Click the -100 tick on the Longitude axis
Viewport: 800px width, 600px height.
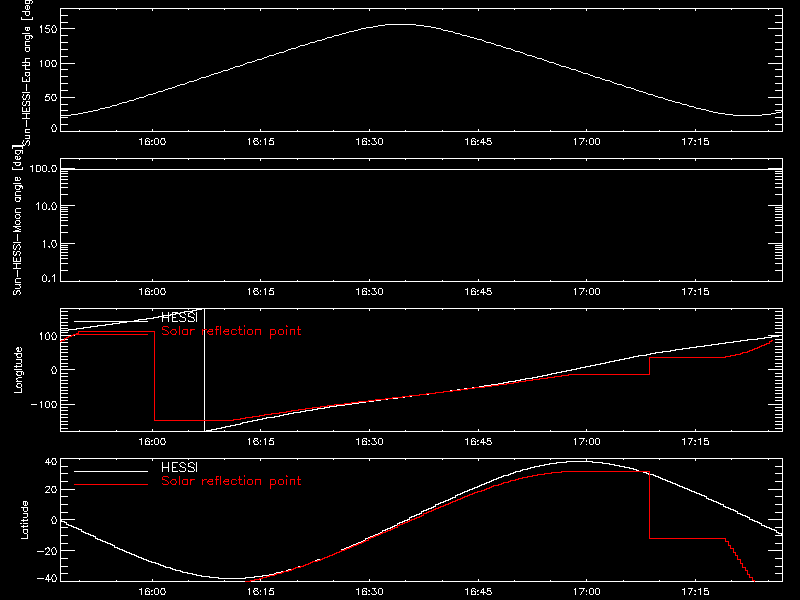[x=44, y=404]
